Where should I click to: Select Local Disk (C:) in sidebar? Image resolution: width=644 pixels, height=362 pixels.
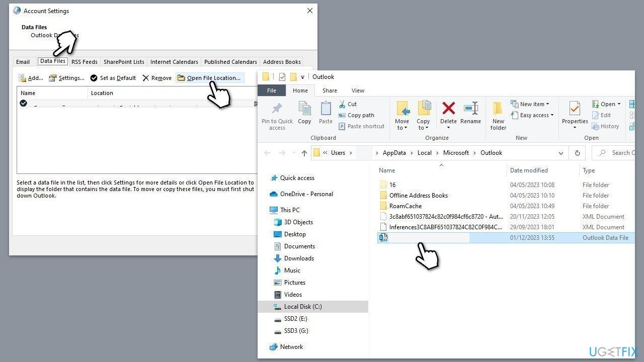(x=303, y=307)
